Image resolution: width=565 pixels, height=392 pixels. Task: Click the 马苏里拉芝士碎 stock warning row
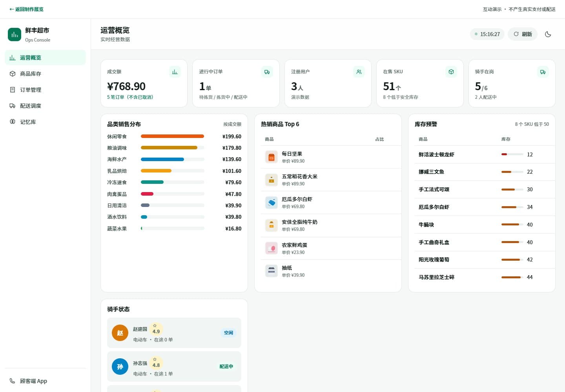(x=485, y=277)
